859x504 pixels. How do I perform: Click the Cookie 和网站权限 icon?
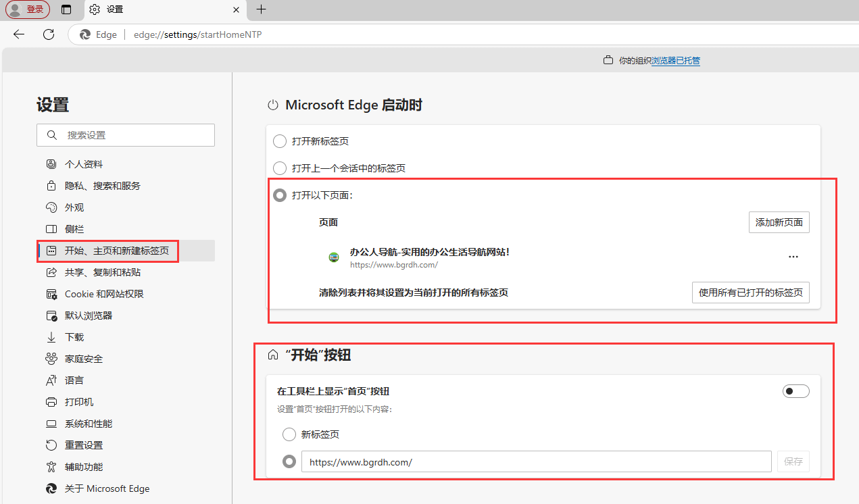click(x=51, y=294)
